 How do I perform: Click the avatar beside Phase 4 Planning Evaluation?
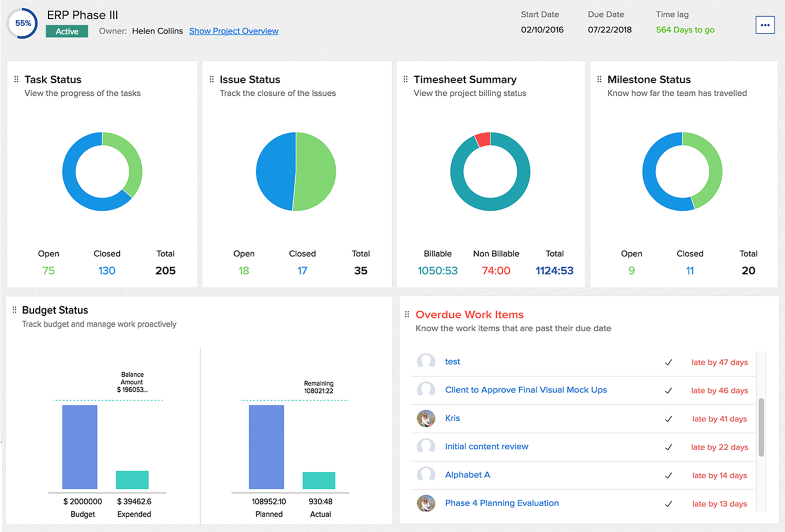click(426, 503)
